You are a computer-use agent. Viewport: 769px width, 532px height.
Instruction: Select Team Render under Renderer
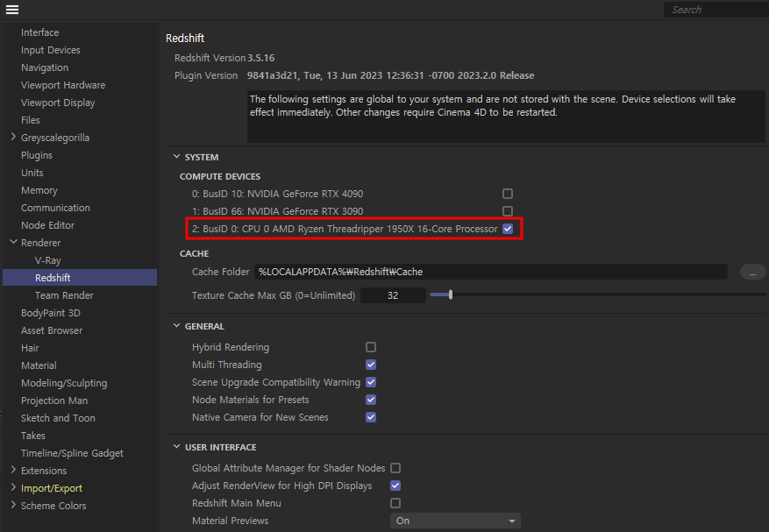point(64,295)
